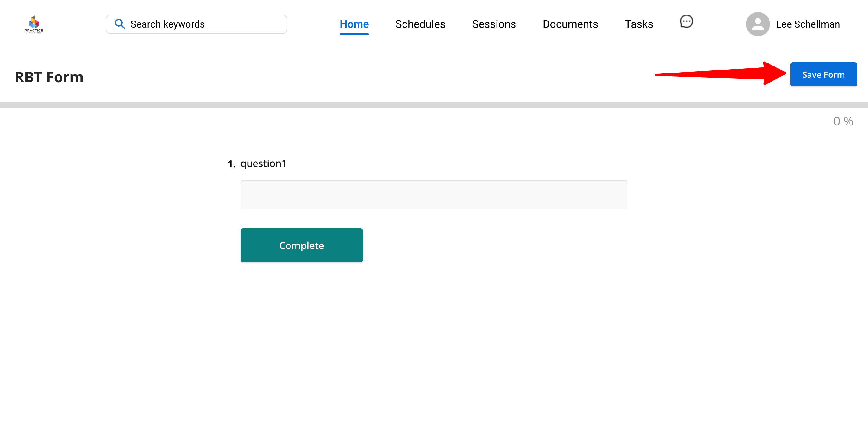Focus the question1 answer text field
The image size is (868, 434).
coord(433,195)
